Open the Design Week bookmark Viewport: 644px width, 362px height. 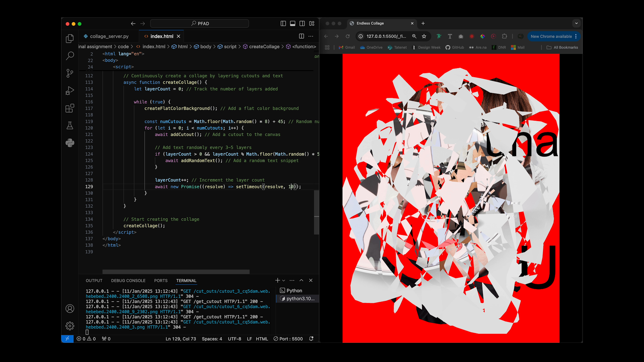coord(426,48)
